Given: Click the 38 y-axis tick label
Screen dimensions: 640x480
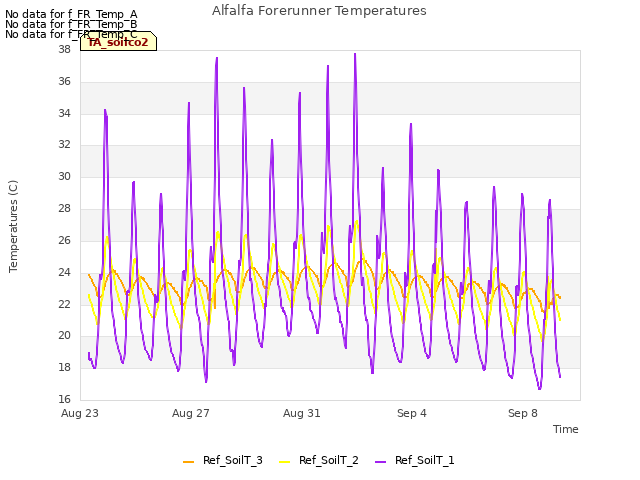Looking at the screenshot, I should click(64, 50).
